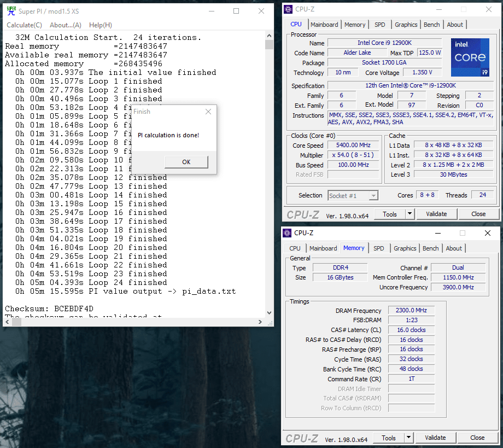503x448 pixels.
Task: Click the Cycle Time (tRAS) value 32 clocks
Action: coord(411,359)
